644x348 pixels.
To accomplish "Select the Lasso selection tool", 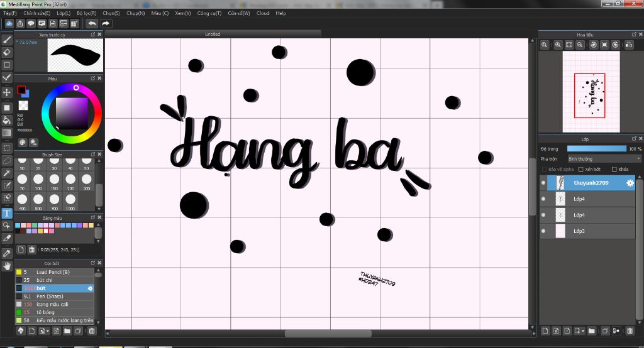I will point(7,160).
